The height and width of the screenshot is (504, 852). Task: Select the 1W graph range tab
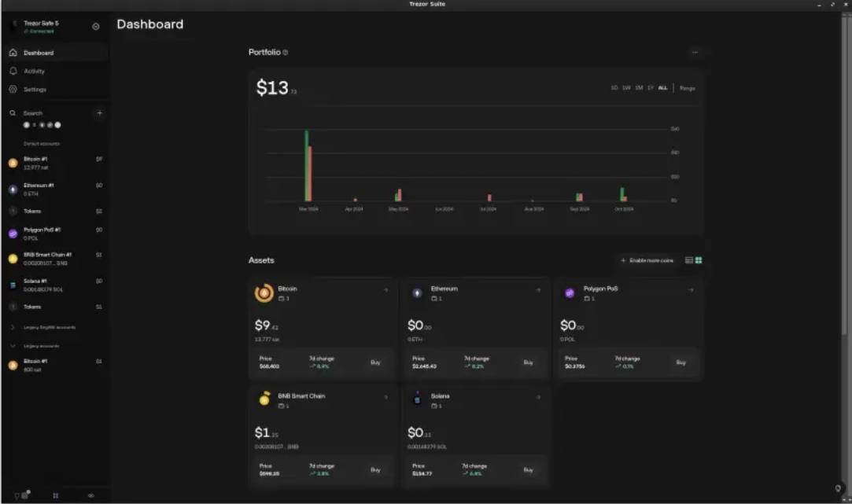pos(626,88)
